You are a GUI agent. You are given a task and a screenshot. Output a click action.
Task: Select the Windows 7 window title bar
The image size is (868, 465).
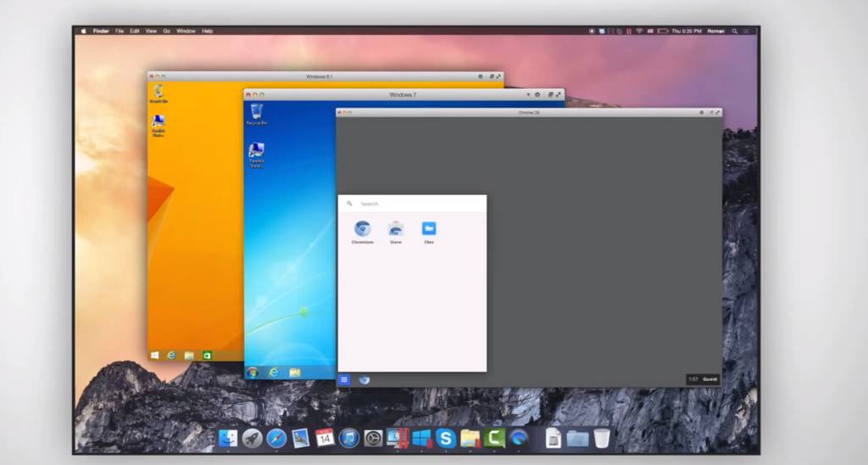(404, 95)
